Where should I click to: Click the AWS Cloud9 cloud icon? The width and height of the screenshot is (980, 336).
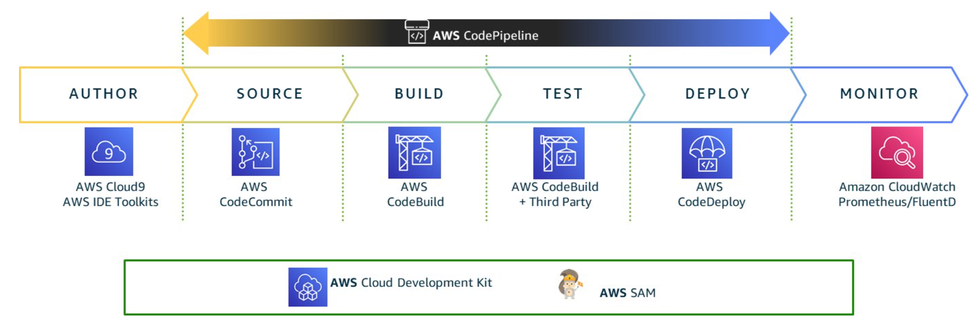point(109,151)
